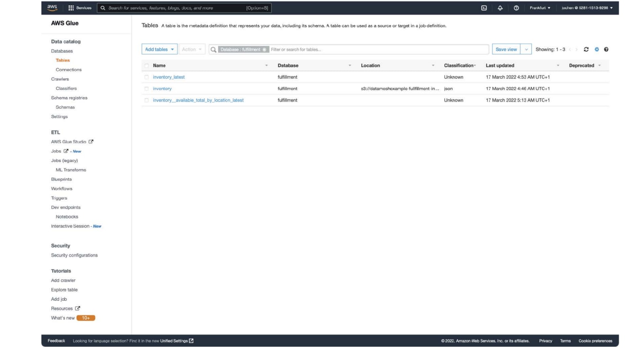Sort by Database column arrow
This screenshot has width=644, height=362.
pos(350,66)
